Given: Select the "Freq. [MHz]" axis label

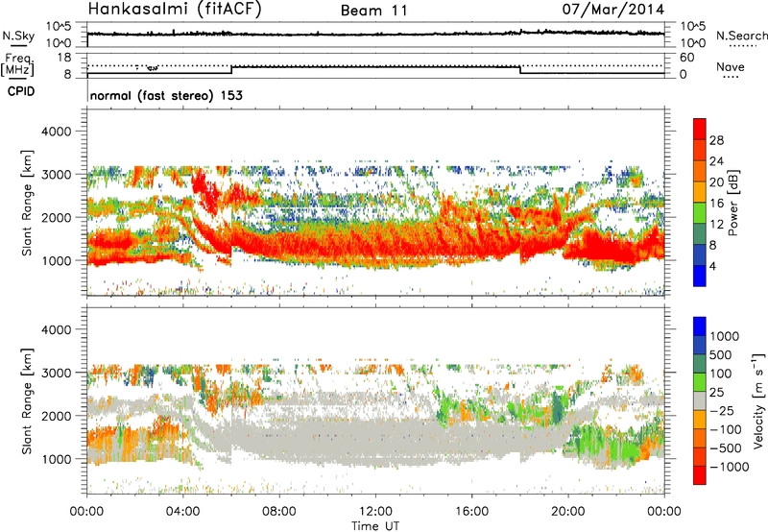Looking at the screenshot, I should [x=18, y=64].
